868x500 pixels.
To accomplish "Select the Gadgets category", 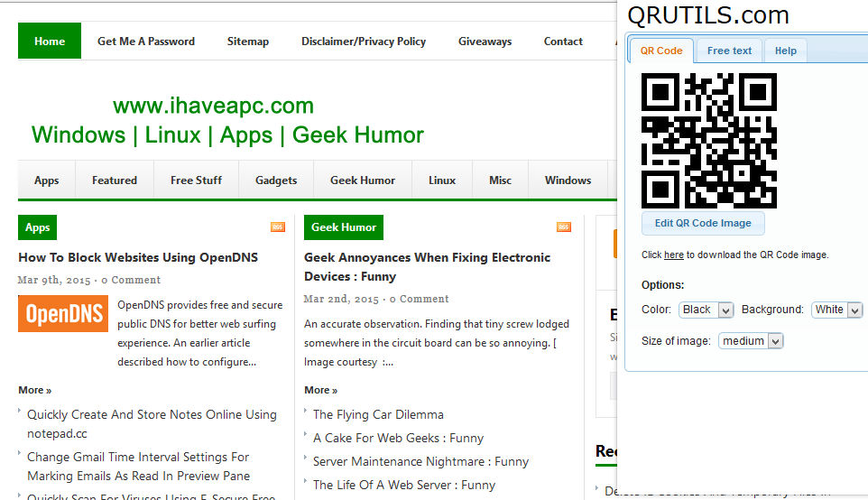I will [276, 180].
